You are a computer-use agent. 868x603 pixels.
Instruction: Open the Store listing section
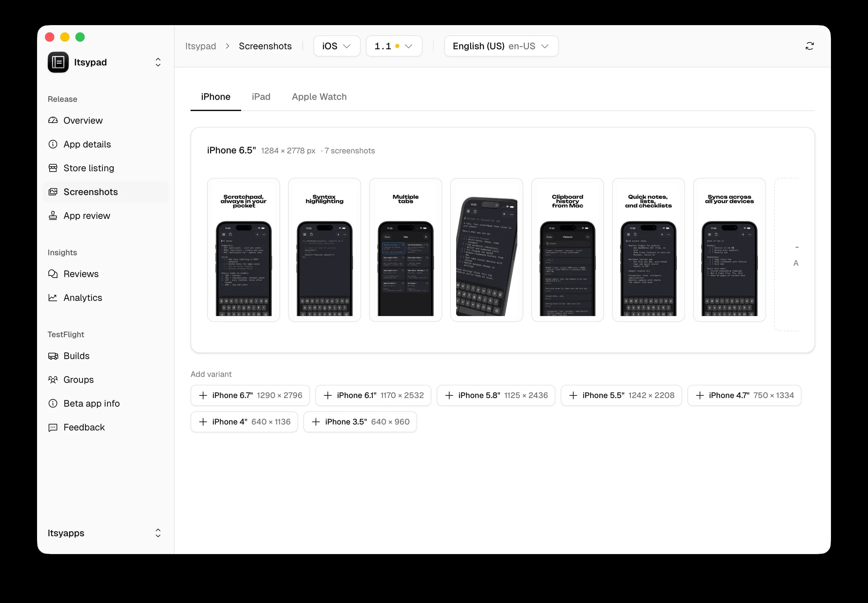point(88,168)
